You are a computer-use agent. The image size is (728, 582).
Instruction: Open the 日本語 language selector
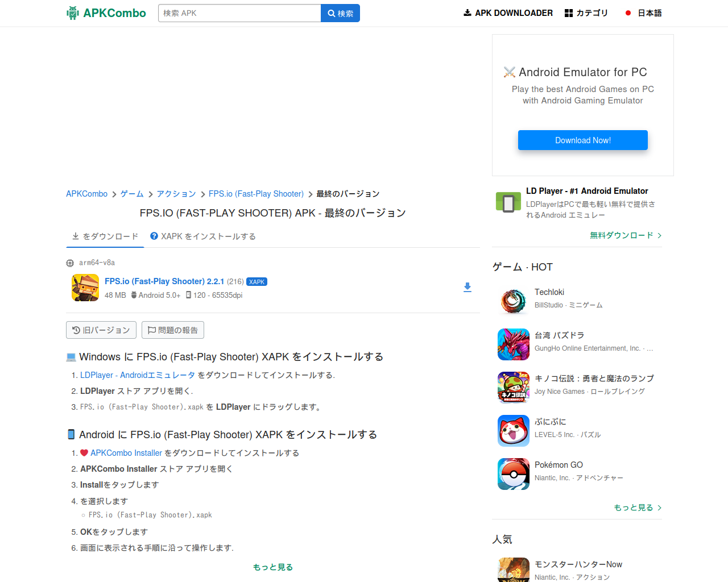click(643, 13)
